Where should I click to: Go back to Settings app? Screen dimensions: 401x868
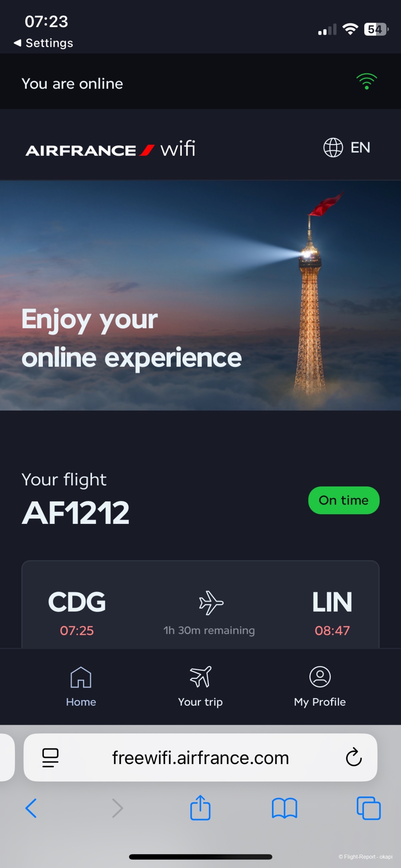tap(43, 43)
